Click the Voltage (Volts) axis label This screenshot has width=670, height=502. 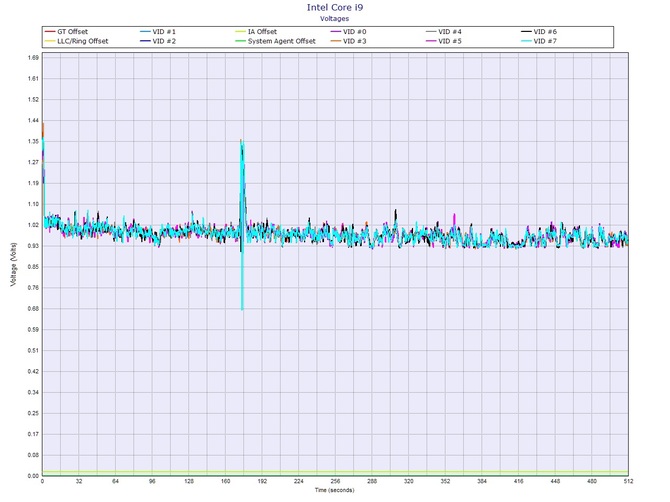14,264
